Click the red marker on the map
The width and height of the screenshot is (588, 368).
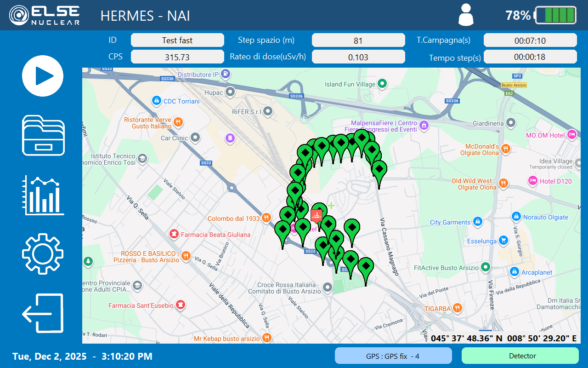316,215
